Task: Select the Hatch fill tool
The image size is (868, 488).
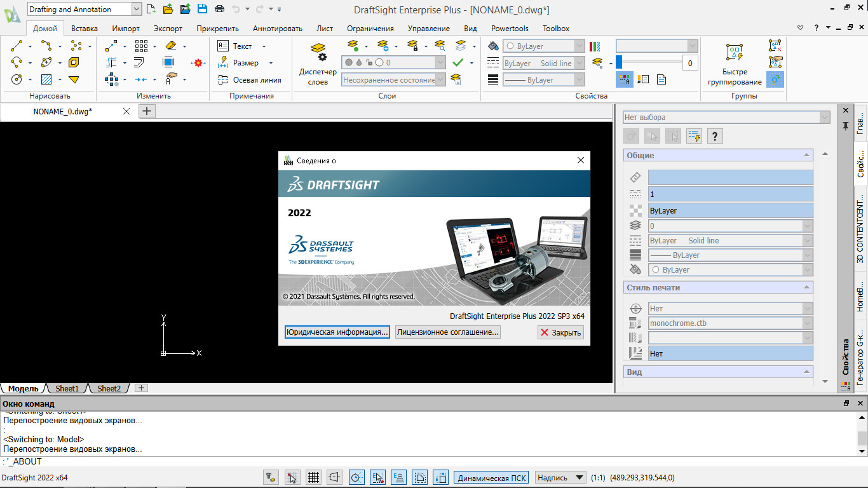Action: (x=46, y=79)
